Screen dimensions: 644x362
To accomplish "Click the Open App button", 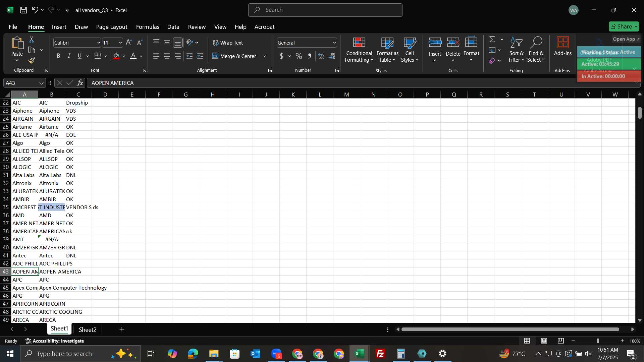I will pos(626,39).
